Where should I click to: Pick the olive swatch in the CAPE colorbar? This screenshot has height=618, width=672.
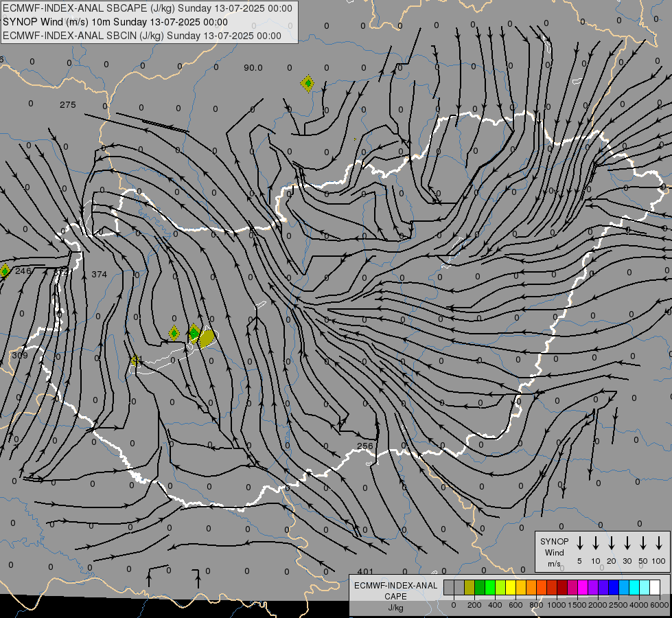coord(470,587)
